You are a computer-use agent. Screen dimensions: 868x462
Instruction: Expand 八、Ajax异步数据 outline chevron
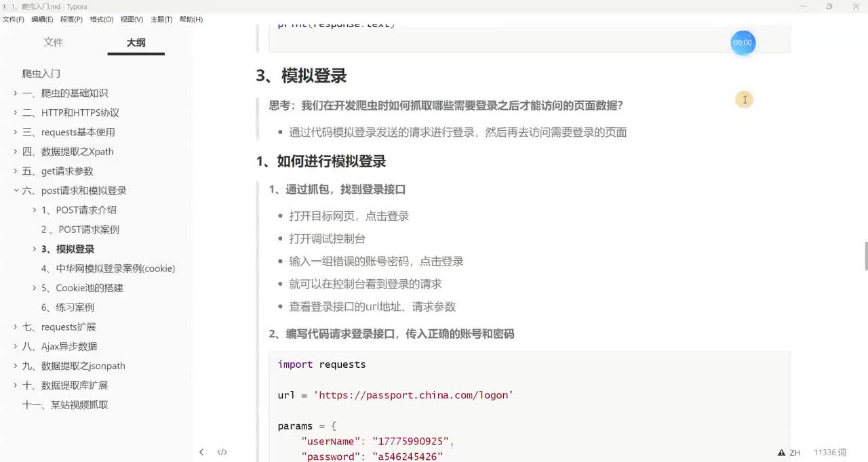pyautogui.click(x=16, y=346)
